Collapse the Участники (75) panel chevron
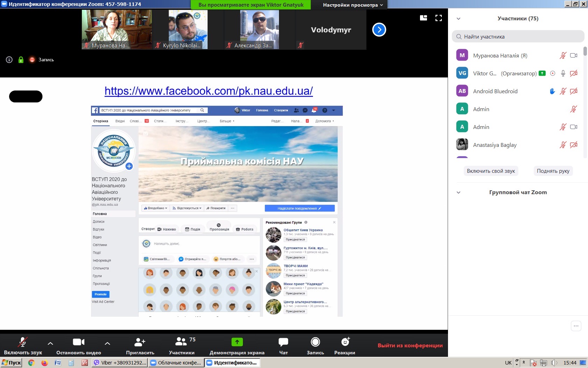 coord(458,19)
